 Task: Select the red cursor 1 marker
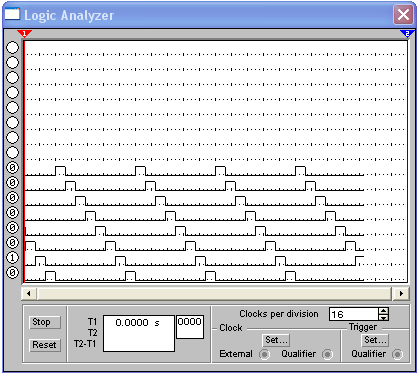24,33
